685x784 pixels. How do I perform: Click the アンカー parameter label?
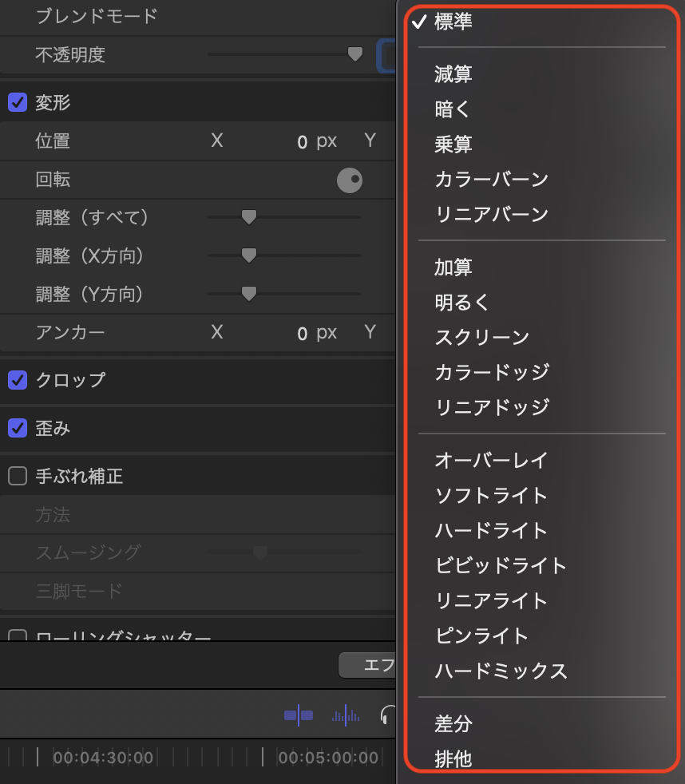pos(70,332)
